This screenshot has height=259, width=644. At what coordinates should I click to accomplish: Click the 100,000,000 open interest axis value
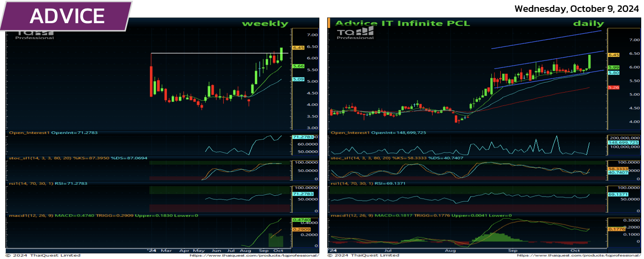[x=625, y=147]
